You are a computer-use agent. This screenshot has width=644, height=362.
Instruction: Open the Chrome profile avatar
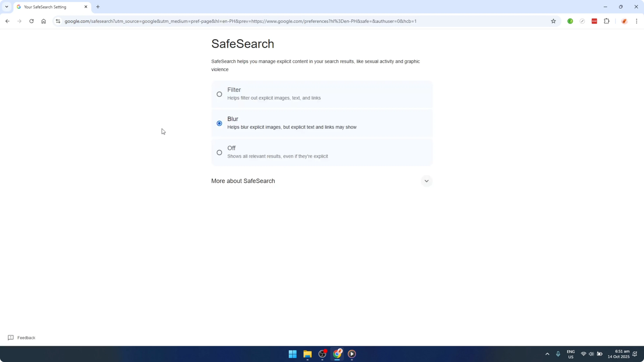625,21
